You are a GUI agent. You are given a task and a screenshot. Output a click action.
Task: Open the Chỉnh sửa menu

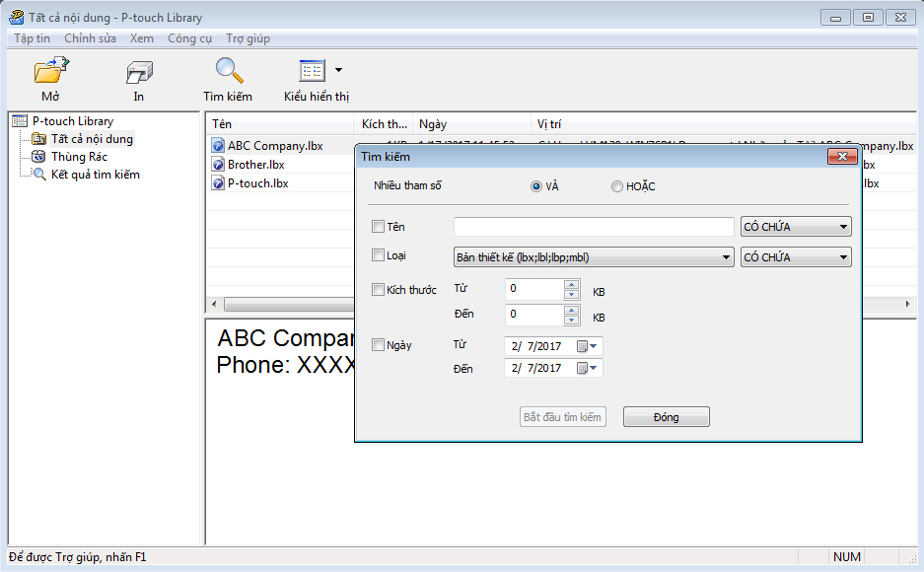[90, 38]
